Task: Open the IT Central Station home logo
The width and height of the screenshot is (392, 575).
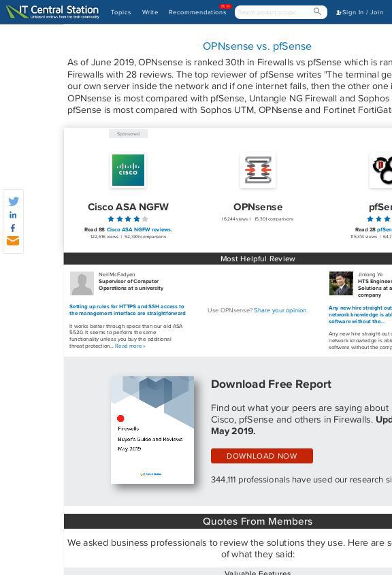Action: coord(53,12)
